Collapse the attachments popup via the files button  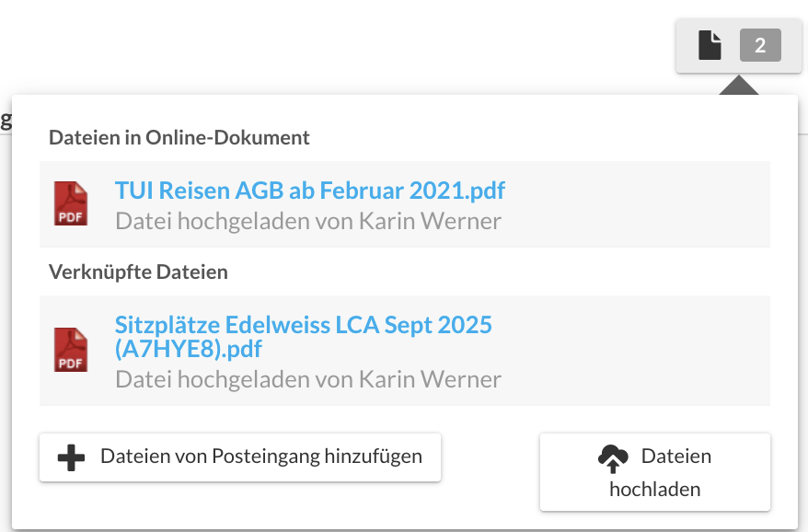pyautogui.click(x=738, y=46)
